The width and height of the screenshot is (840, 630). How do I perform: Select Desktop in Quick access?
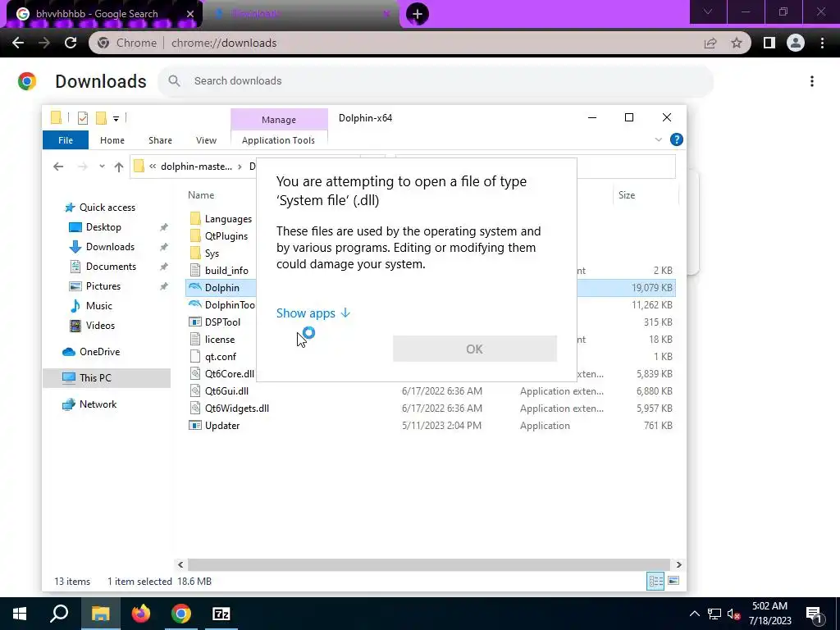click(103, 227)
